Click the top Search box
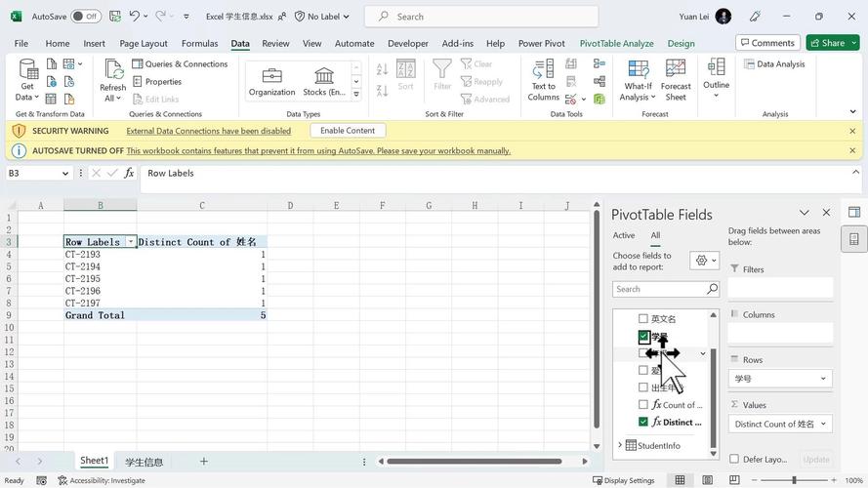Screen dimensions: 868x488 pos(481,17)
